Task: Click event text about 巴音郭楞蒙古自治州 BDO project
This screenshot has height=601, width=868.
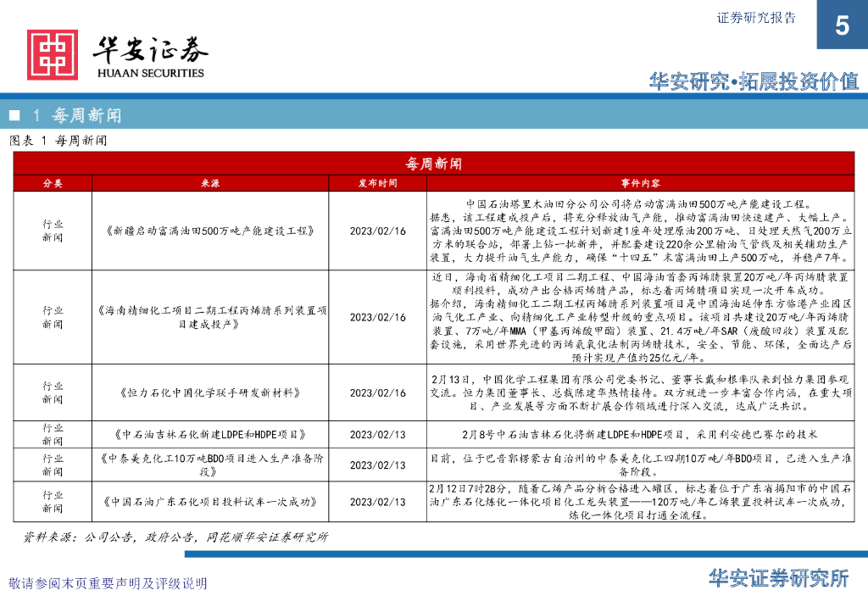Action: (641, 465)
